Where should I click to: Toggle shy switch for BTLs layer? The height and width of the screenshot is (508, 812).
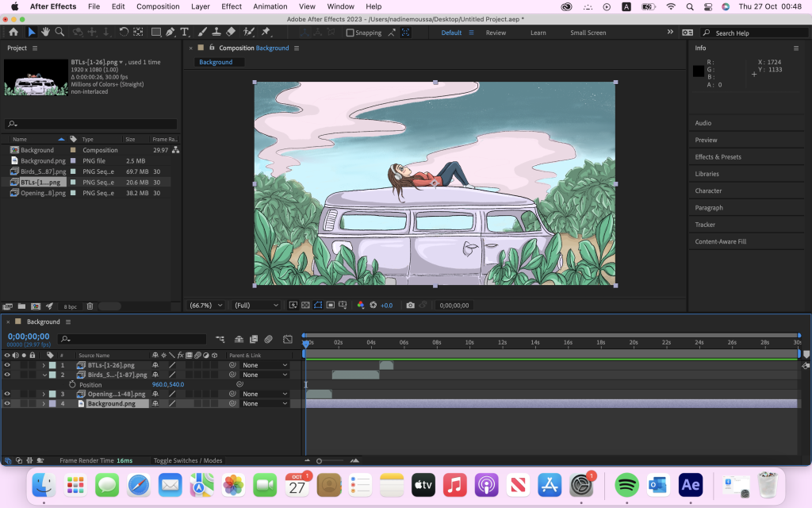click(155, 365)
